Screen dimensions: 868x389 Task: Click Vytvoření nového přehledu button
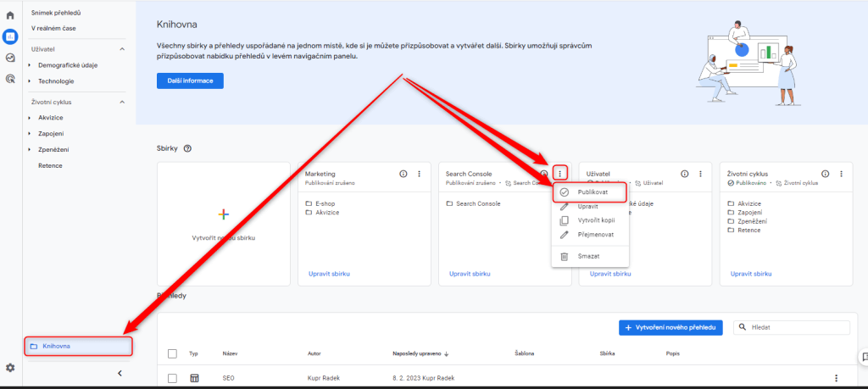pyautogui.click(x=670, y=327)
